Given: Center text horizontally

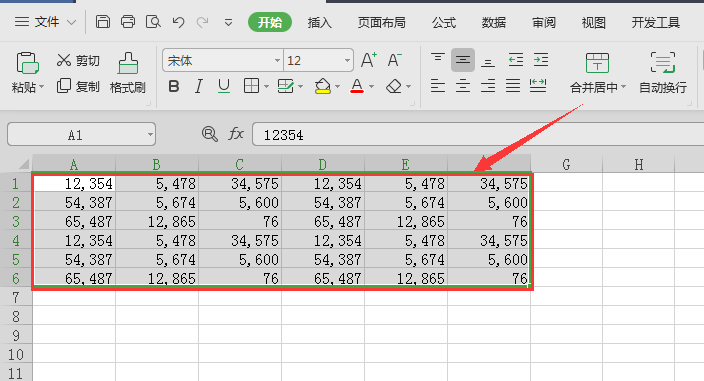Looking at the screenshot, I should (x=463, y=86).
